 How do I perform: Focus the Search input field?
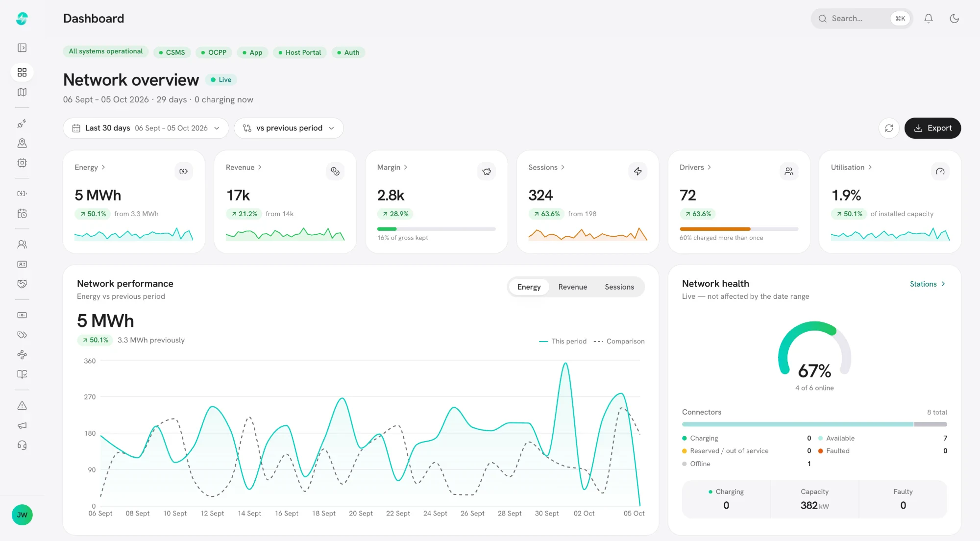click(x=861, y=19)
